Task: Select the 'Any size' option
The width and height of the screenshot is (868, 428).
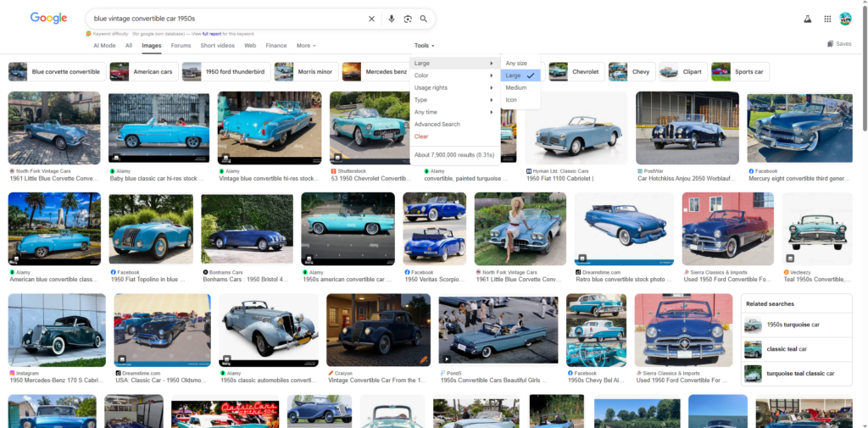Action: point(516,64)
